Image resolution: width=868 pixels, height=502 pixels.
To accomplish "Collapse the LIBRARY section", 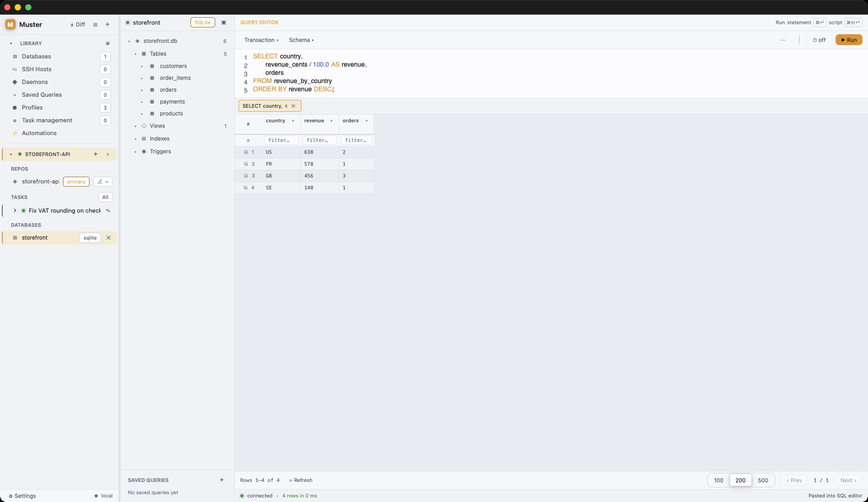I will pyautogui.click(x=11, y=43).
